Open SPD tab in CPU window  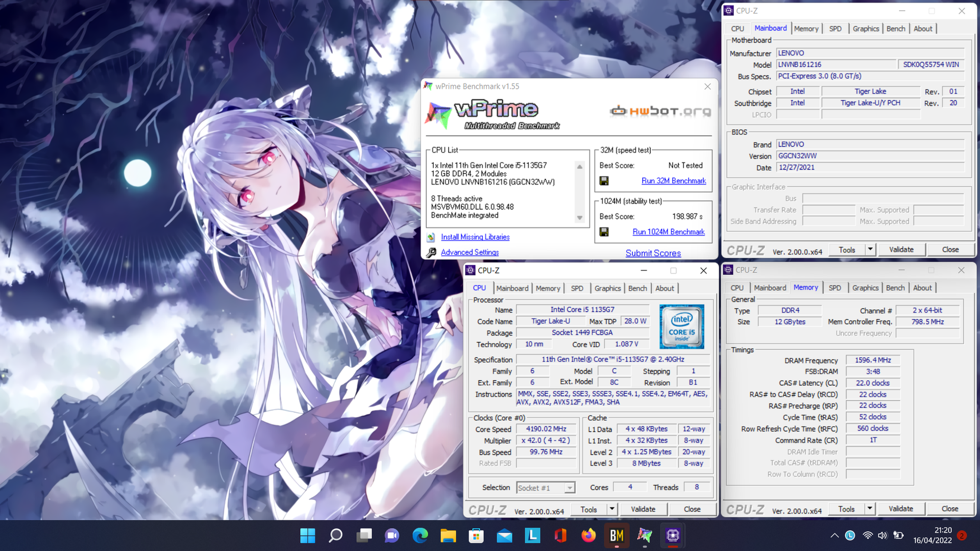tap(577, 288)
